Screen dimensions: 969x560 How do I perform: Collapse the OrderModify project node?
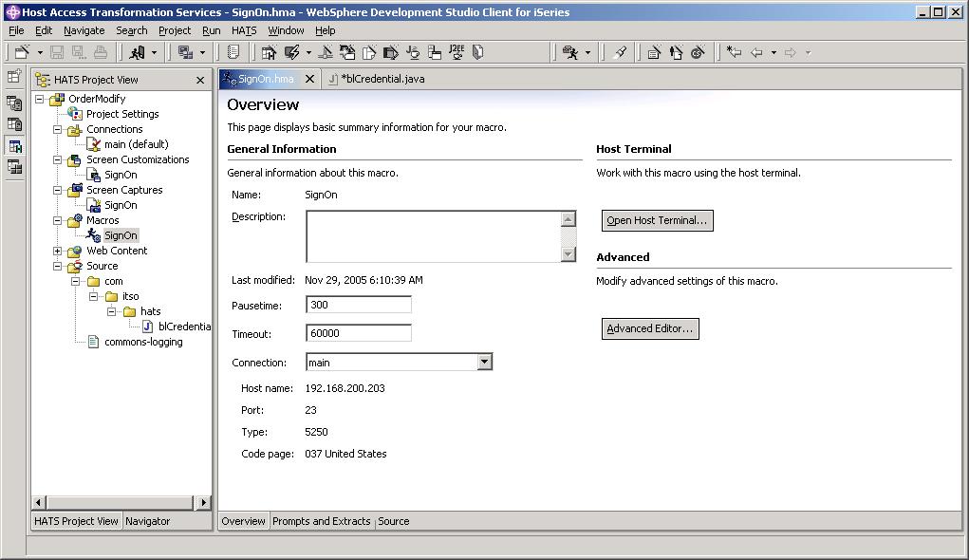click(40, 99)
